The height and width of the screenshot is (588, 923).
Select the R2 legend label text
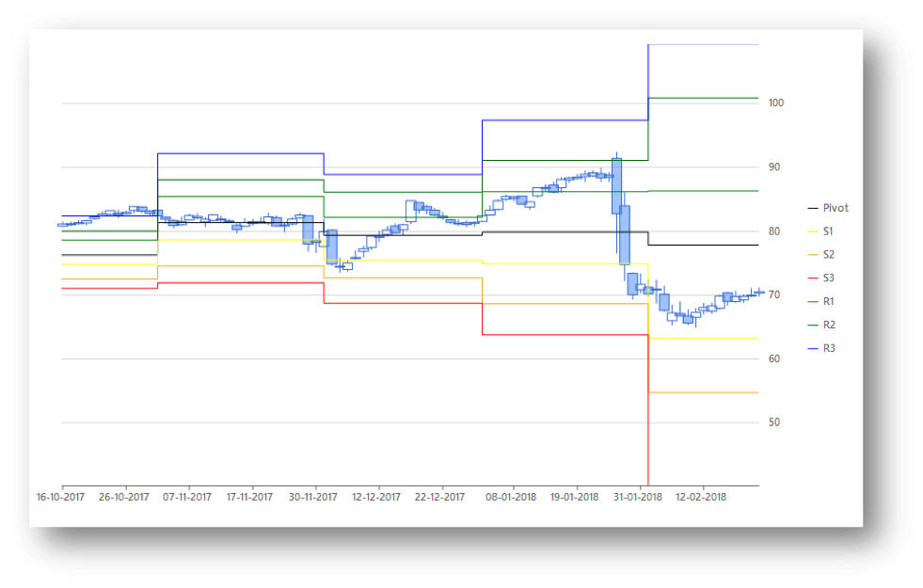click(827, 325)
